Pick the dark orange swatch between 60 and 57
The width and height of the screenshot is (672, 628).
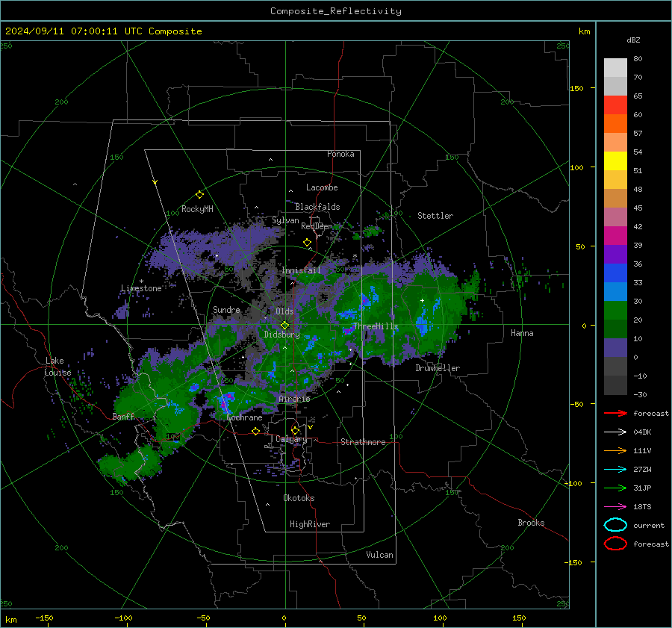coord(615,124)
